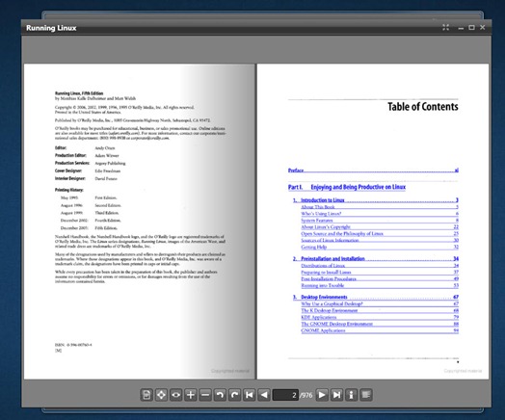Click the pan/move arrows tool icon

(x=161, y=395)
